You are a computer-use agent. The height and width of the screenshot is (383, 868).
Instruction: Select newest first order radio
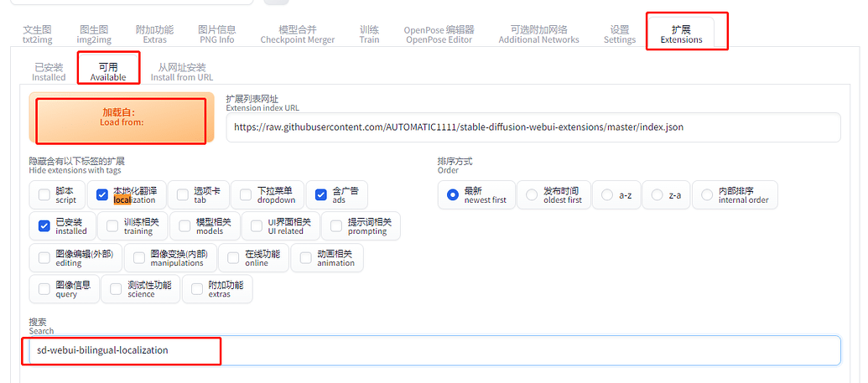[x=454, y=194]
